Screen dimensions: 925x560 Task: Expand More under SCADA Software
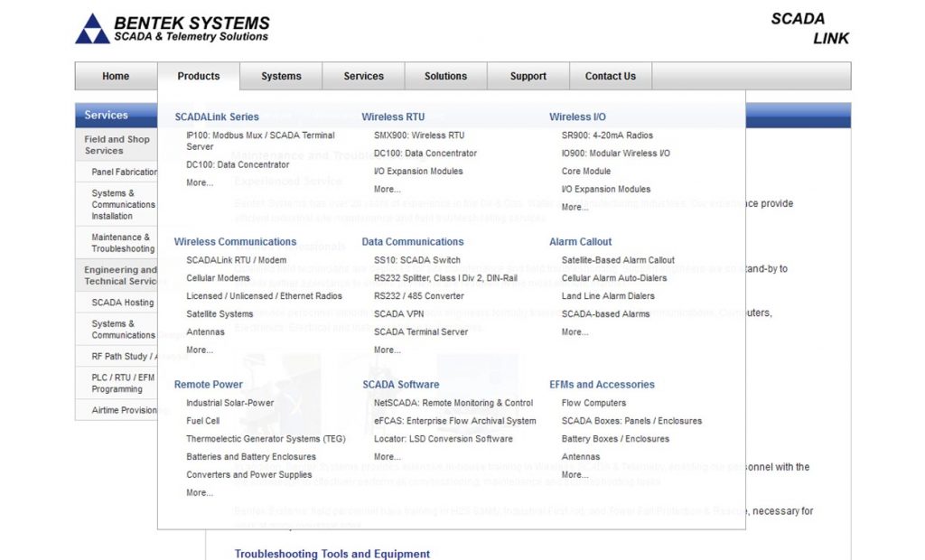coord(387,455)
